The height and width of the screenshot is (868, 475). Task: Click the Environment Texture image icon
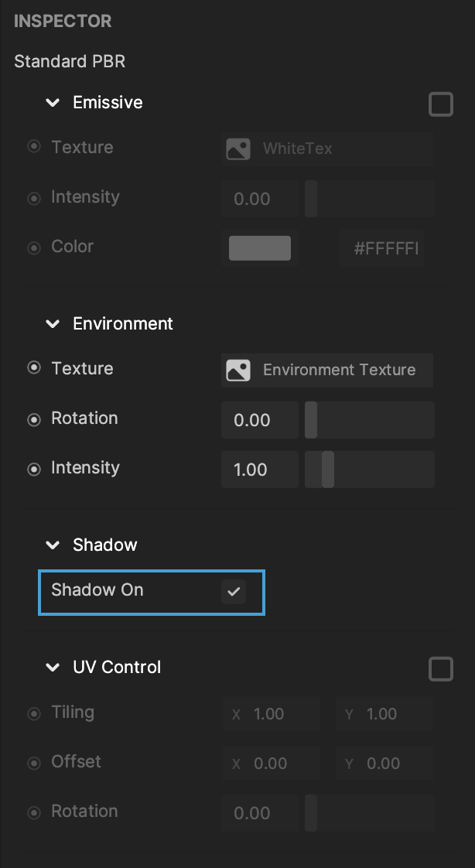[238, 371]
